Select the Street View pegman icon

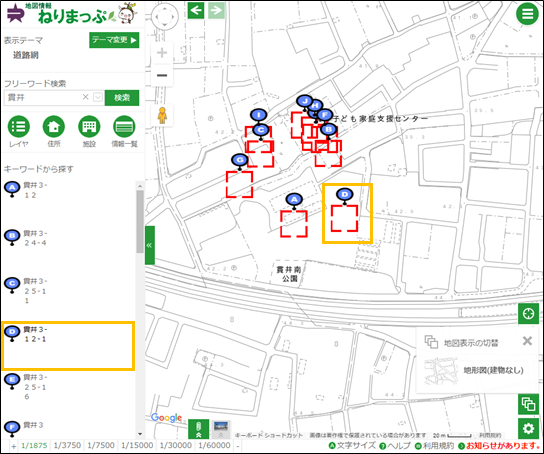(162, 115)
